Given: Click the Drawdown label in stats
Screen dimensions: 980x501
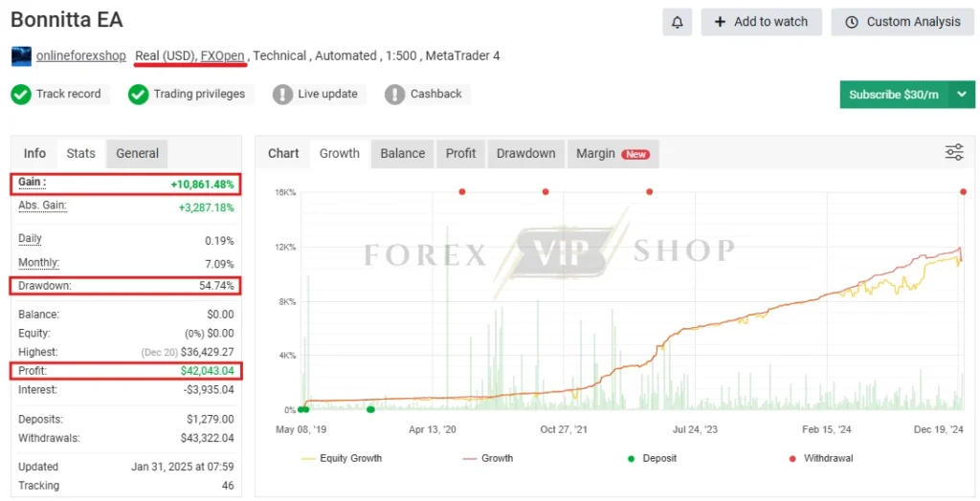Looking at the screenshot, I should 44,286.
